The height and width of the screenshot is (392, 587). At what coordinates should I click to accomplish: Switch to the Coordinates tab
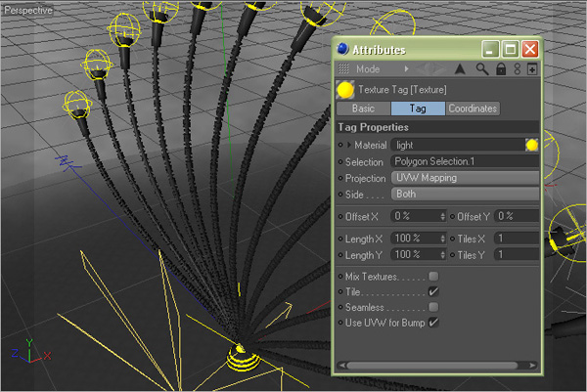473,109
